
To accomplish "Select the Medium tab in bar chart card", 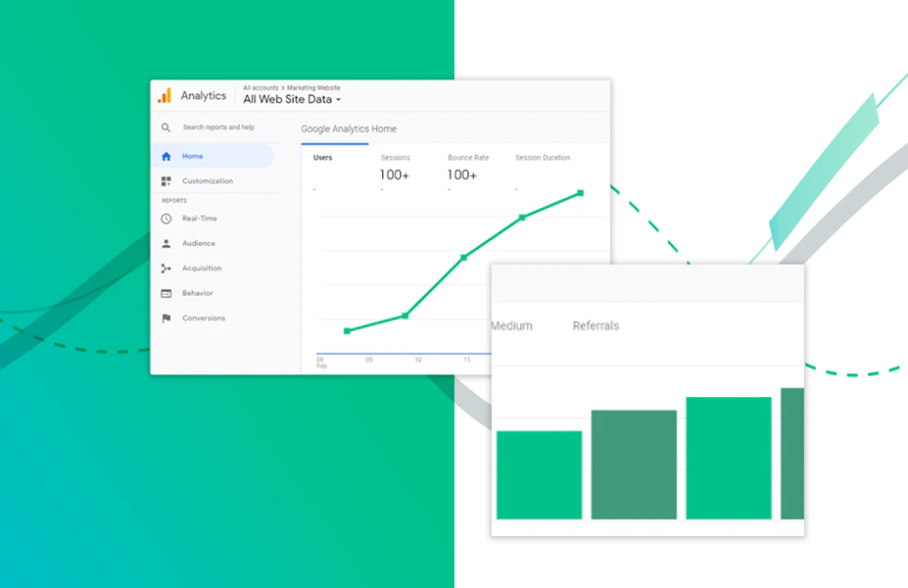I will (512, 326).
